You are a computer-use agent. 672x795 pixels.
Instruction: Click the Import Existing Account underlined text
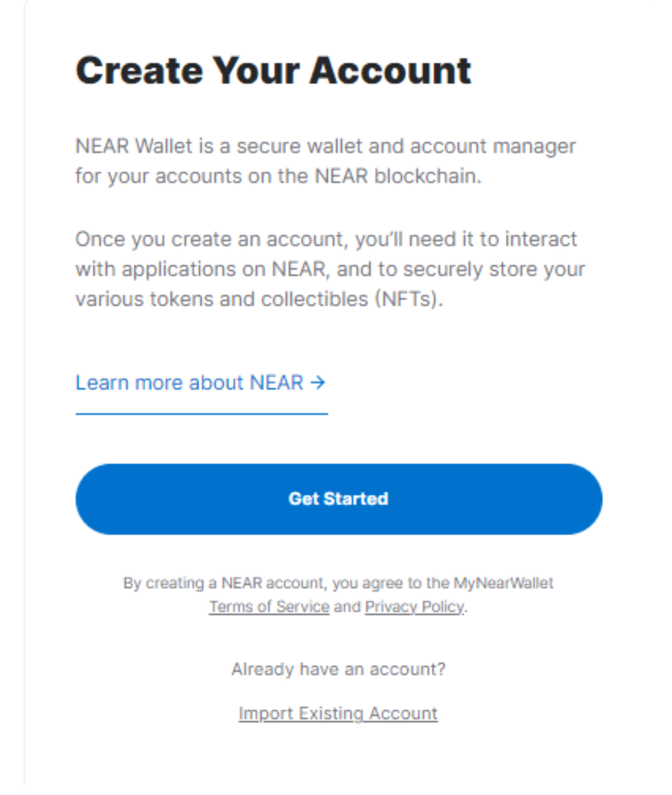point(338,713)
